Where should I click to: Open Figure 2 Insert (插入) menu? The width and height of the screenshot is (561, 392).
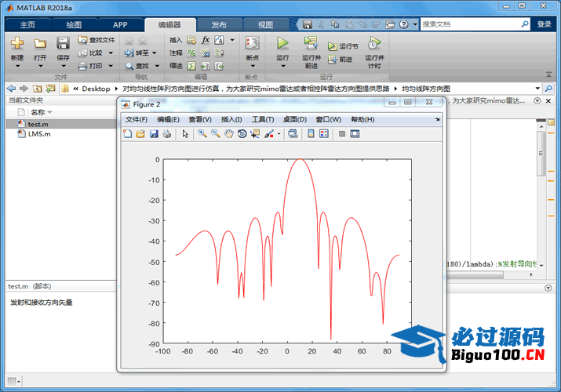[231, 119]
